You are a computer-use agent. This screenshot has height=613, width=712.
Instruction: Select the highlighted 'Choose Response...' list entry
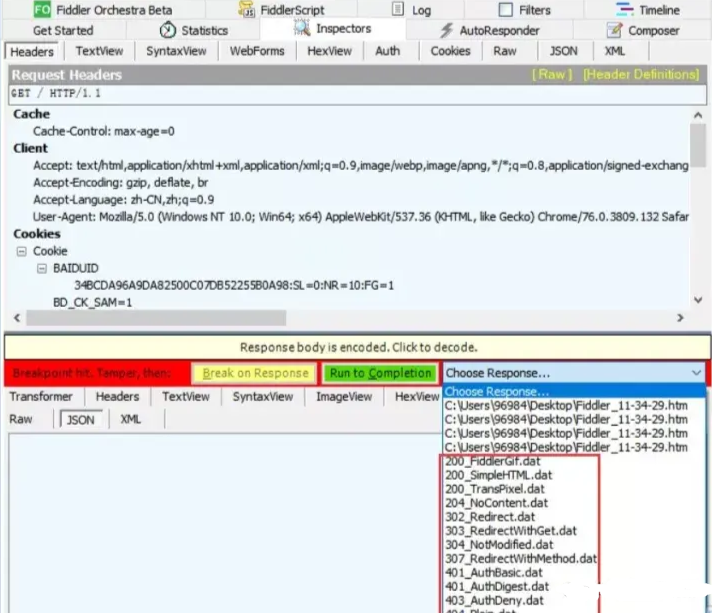(574, 391)
